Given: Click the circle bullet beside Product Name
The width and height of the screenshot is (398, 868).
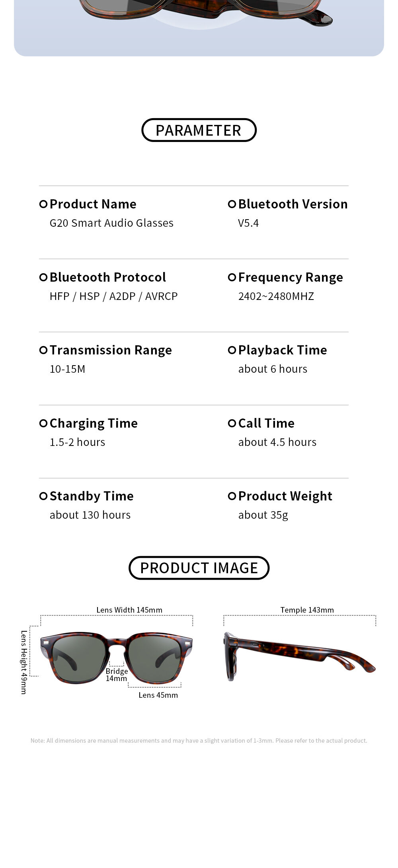Looking at the screenshot, I should [43, 204].
